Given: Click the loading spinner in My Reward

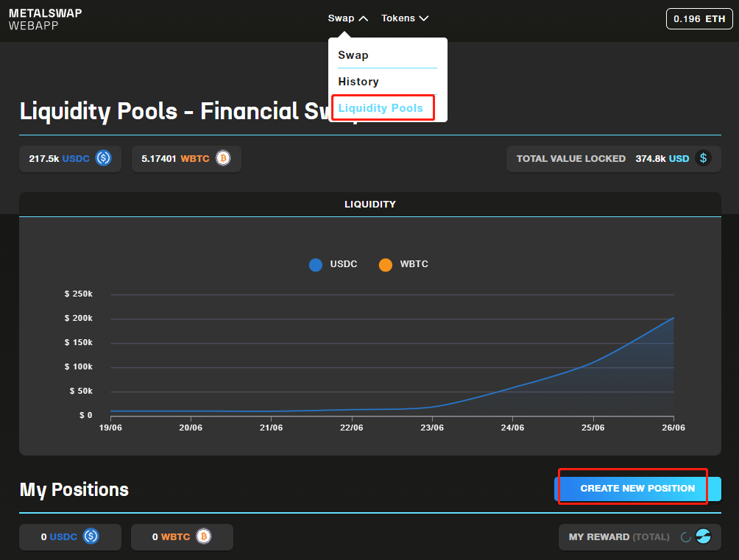Looking at the screenshot, I should coord(685,536).
